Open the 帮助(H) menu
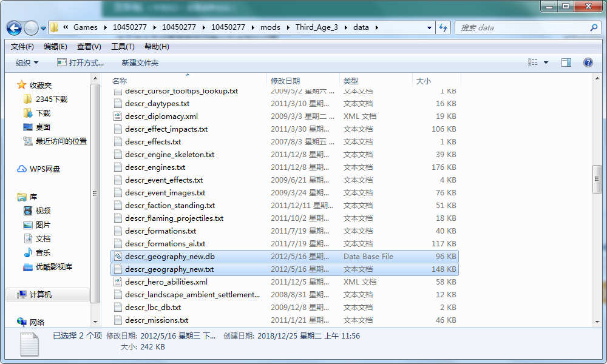 [x=157, y=47]
